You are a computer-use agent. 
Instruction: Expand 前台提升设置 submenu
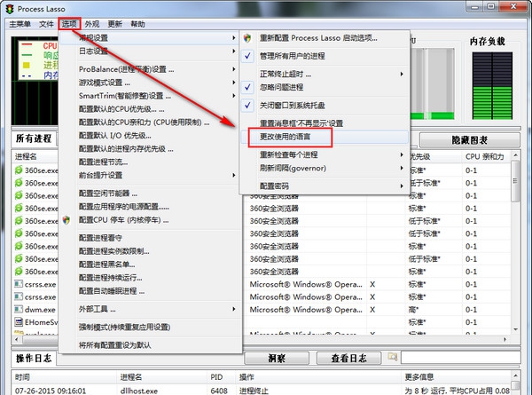[x=234, y=175]
